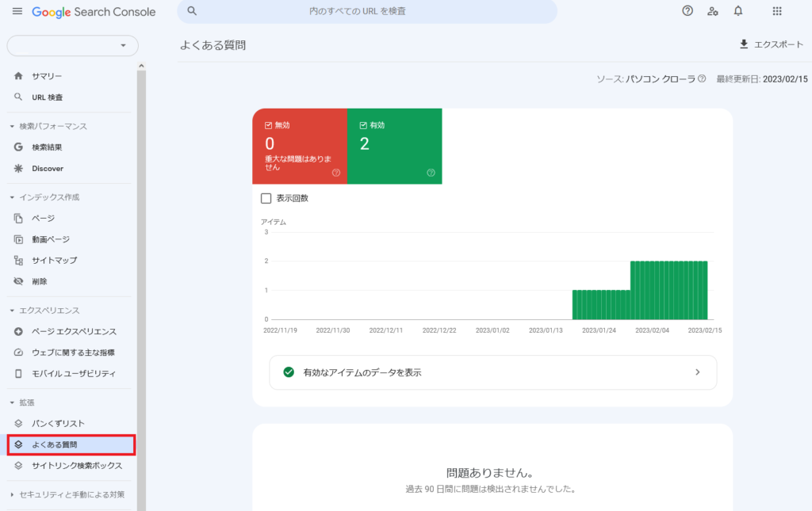Click the sitemap icon beside サイトマップ
812x511 pixels.
19,261
